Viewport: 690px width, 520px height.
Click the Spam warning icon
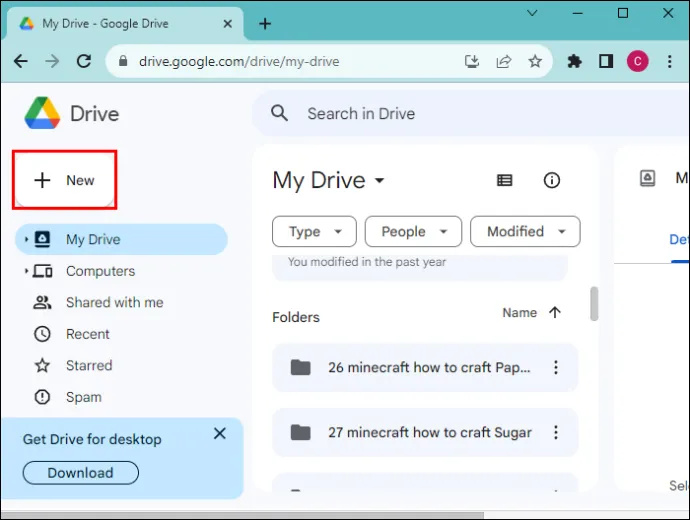42,397
